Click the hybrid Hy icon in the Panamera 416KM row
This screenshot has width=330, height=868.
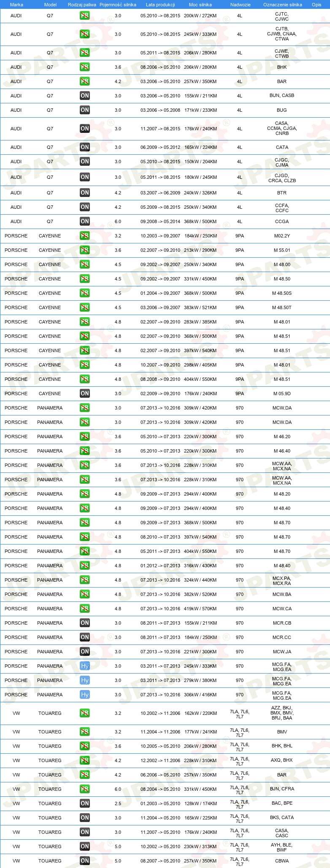tap(85, 695)
